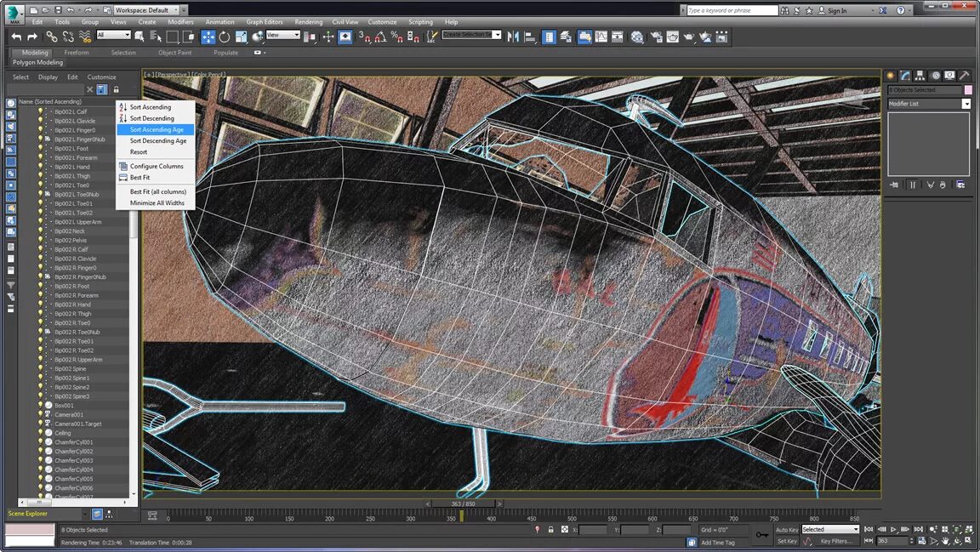Click the Select and Rotate tool
Viewport: 980px width, 552px height.
point(225,37)
